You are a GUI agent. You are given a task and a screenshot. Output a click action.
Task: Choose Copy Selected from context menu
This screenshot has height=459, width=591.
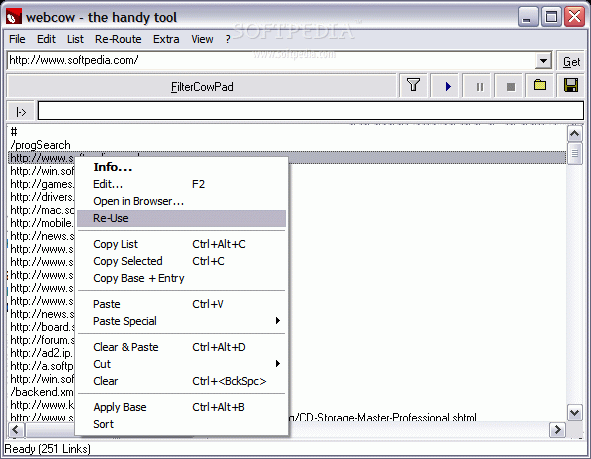(x=181, y=261)
